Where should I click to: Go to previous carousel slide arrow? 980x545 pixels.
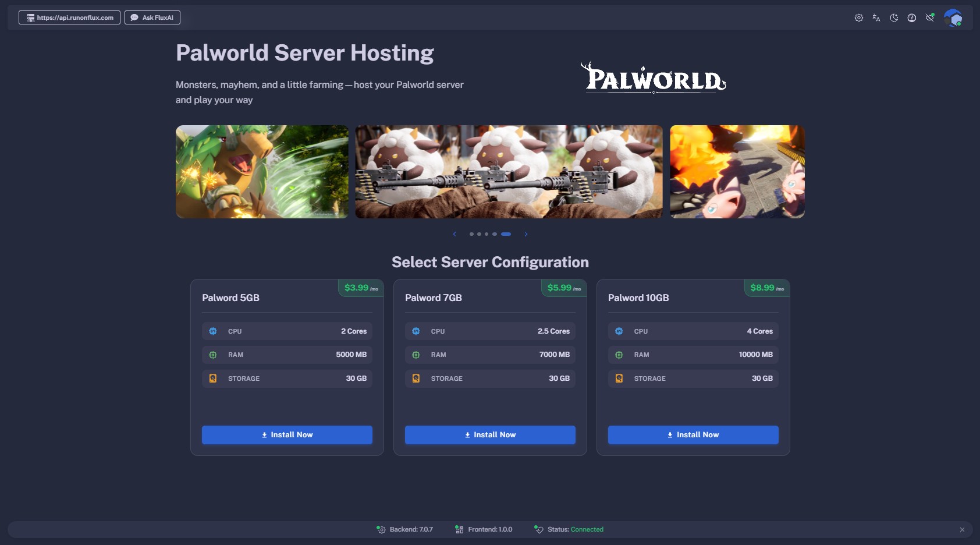(x=455, y=234)
